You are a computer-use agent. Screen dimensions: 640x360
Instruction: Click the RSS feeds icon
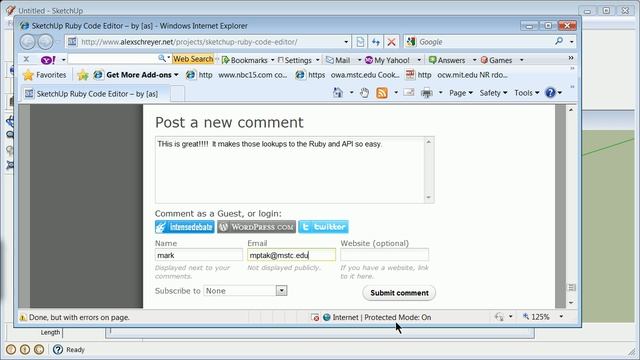tap(382, 93)
